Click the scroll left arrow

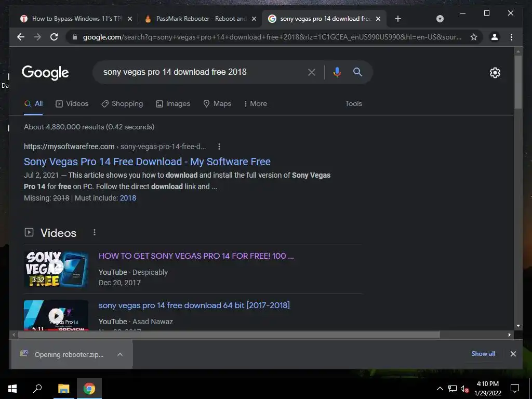click(x=14, y=335)
